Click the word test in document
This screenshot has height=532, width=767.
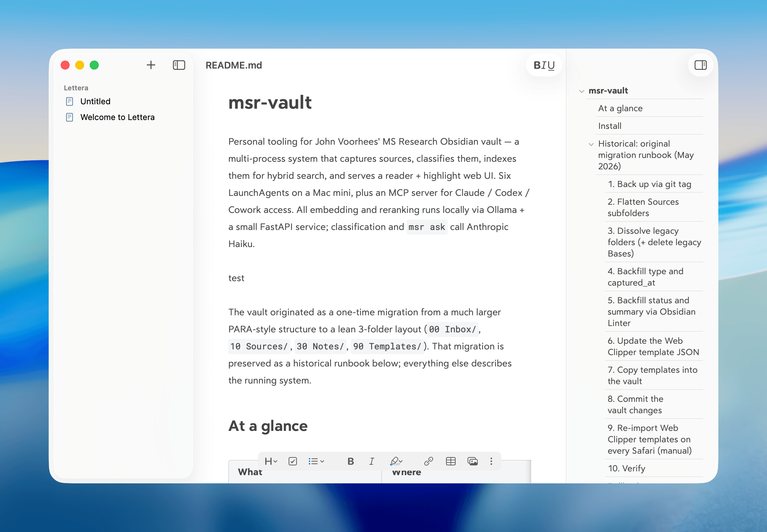[x=236, y=278]
